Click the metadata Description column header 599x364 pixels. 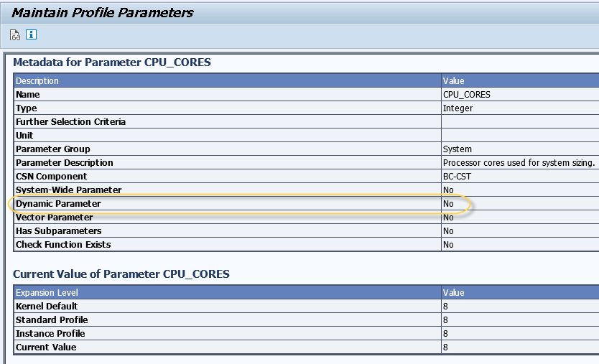(37, 81)
